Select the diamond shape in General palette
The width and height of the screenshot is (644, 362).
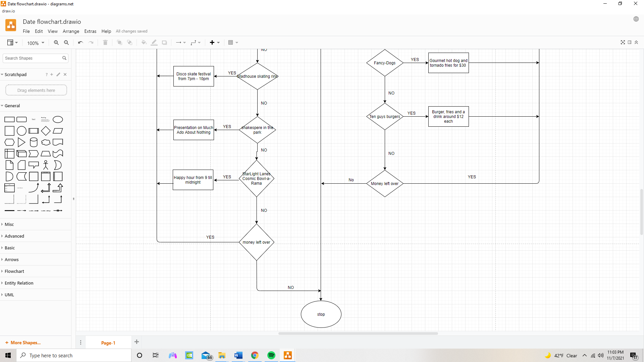[x=46, y=131]
